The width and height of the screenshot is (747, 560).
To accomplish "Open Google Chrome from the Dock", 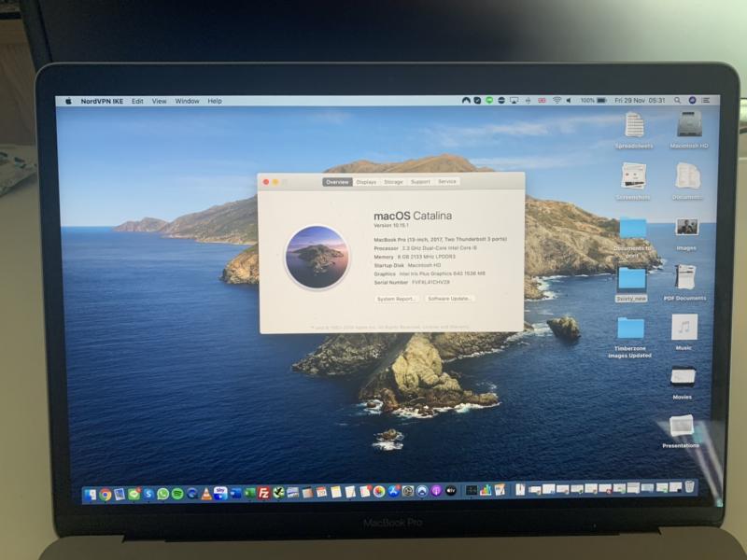I will click(x=106, y=495).
